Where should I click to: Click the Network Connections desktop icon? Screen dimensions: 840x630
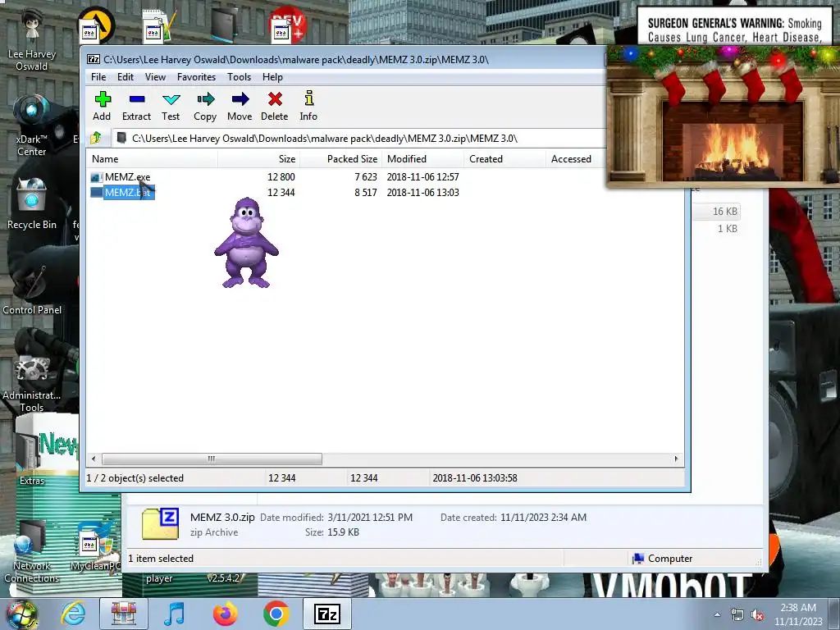click(32, 552)
